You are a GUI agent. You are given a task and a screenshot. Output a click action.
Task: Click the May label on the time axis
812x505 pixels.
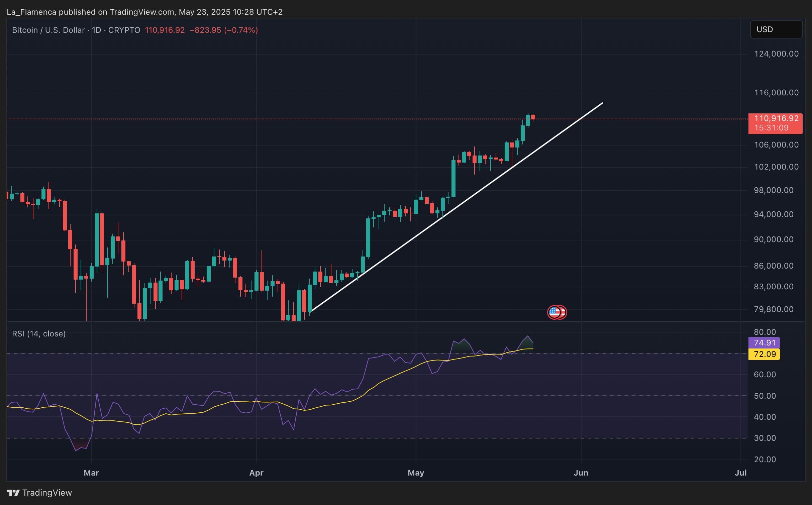pos(416,473)
